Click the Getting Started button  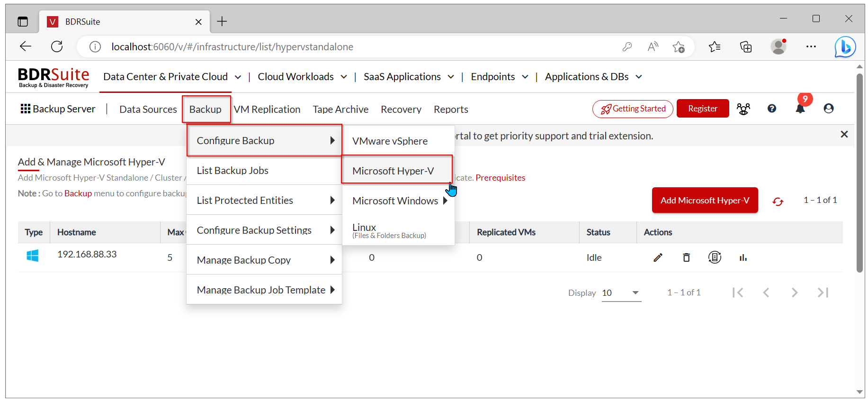(x=633, y=109)
